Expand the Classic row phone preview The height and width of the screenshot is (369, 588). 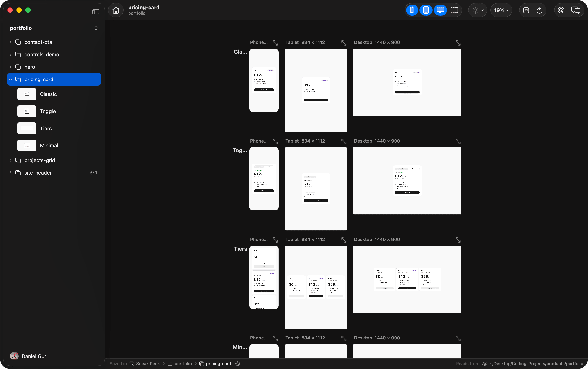[275, 43]
